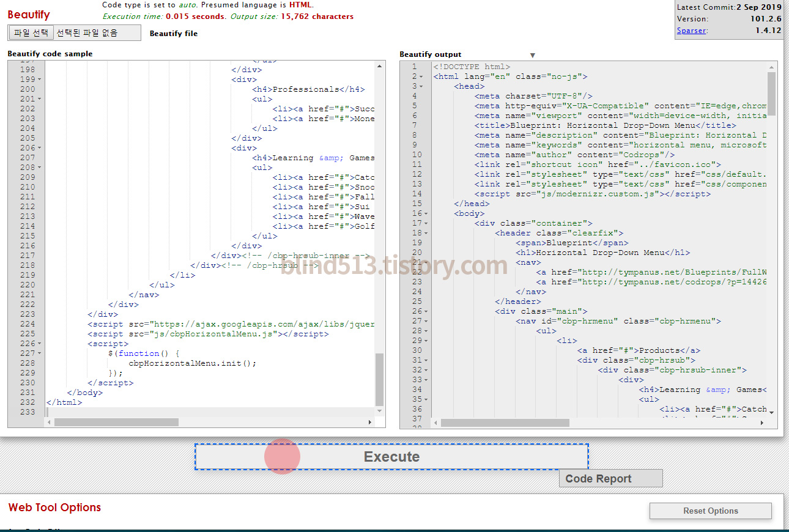
Task: Fold the ul at output line 35
Action: tap(426, 399)
